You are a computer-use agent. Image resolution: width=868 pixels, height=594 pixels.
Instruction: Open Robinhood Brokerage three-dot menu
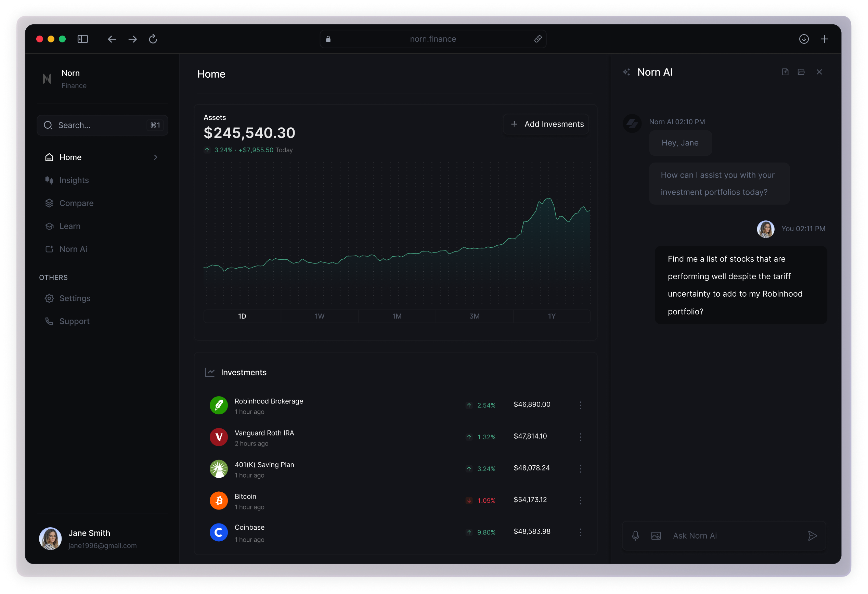(x=580, y=405)
